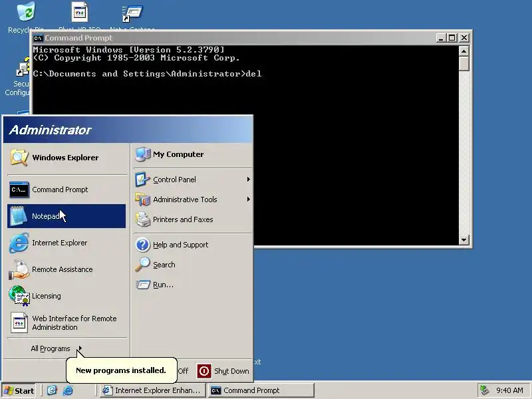Viewport: 532px width, 399px height.
Task: Click the Licensing icon in Start menu
Action: click(x=19, y=296)
